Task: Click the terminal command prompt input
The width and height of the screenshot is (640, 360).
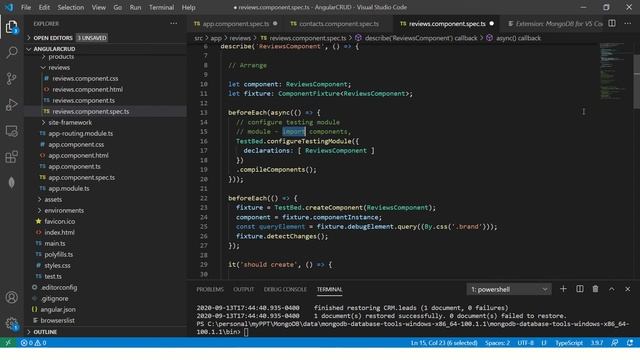Action: [246, 332]
